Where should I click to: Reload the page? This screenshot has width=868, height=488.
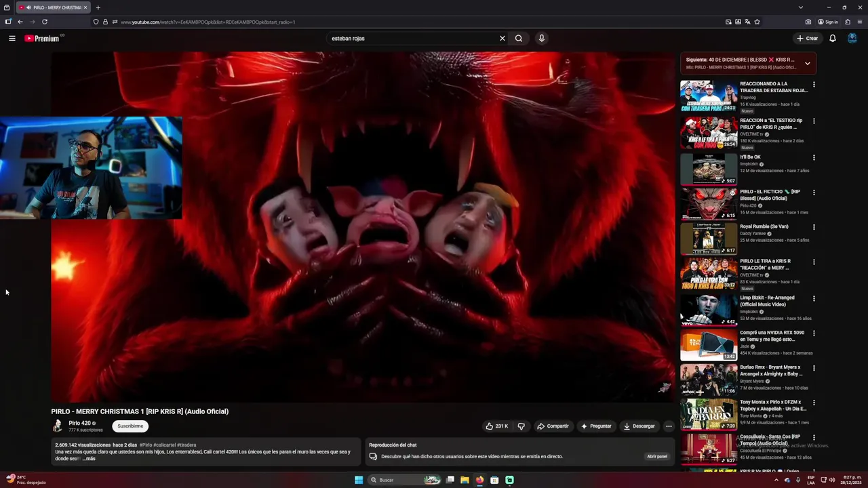[45, 22]
